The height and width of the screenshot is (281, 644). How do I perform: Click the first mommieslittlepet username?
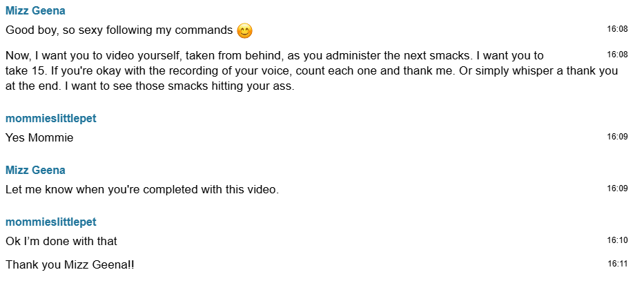tap(50, 118)
